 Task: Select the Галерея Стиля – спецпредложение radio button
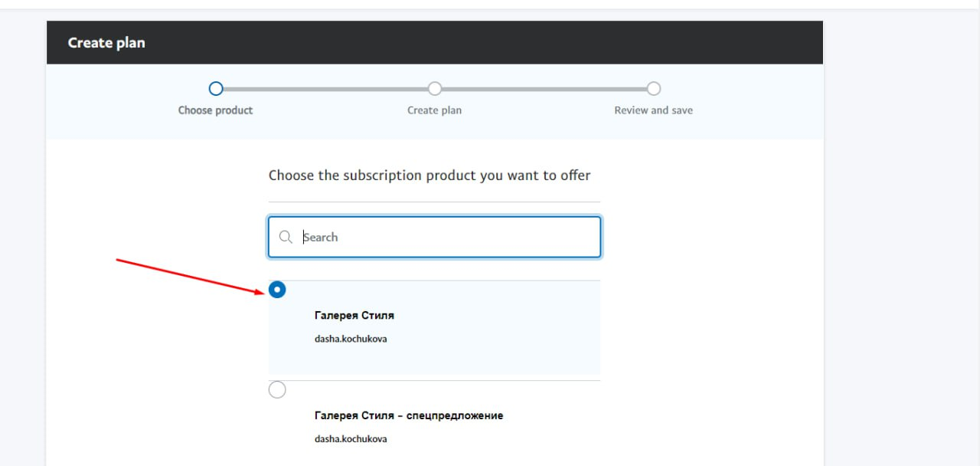(x=277, y=390)
